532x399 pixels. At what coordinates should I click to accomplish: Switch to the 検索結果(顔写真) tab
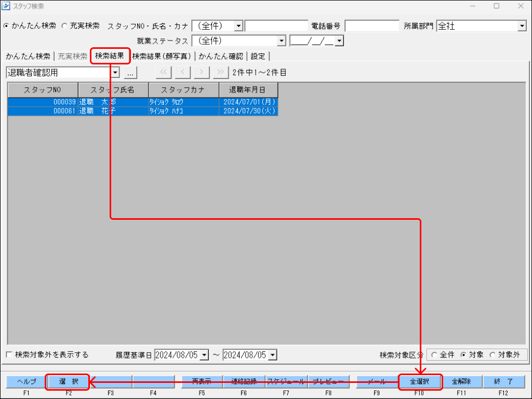coord(162,56)
